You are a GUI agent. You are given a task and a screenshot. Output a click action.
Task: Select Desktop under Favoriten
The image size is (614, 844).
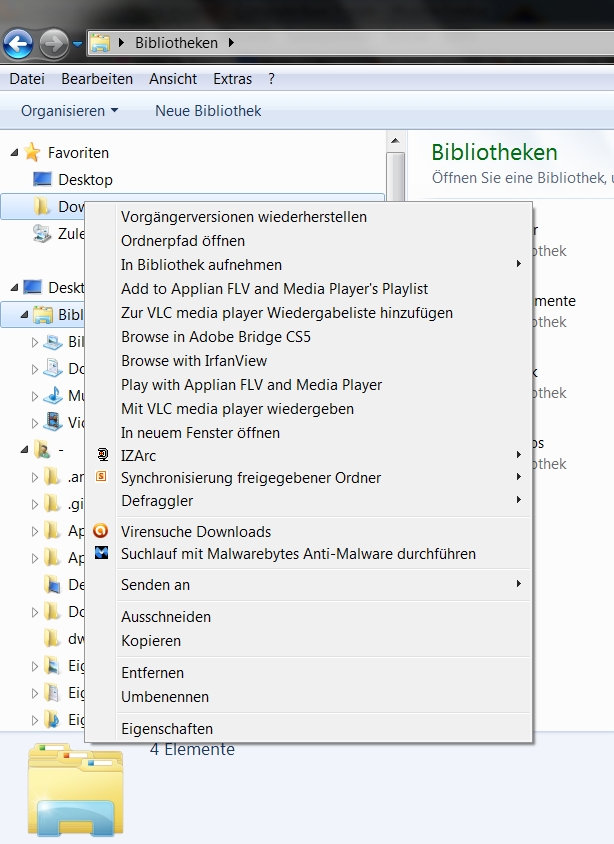(x=86, y=179)
